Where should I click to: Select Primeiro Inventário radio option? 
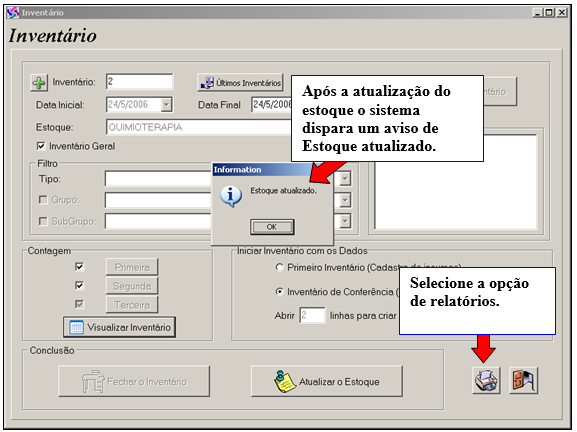coord(280,267)
